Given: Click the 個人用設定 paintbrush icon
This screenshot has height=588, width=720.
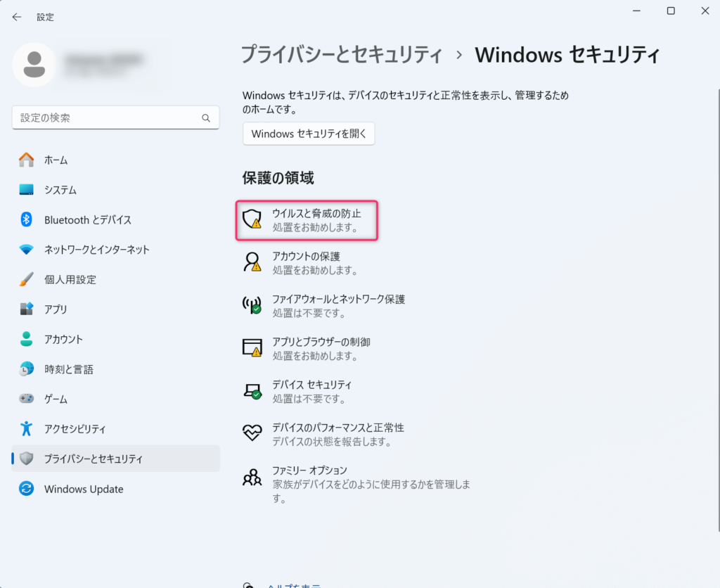Looking at the screenshot, I should click(26, 279).
